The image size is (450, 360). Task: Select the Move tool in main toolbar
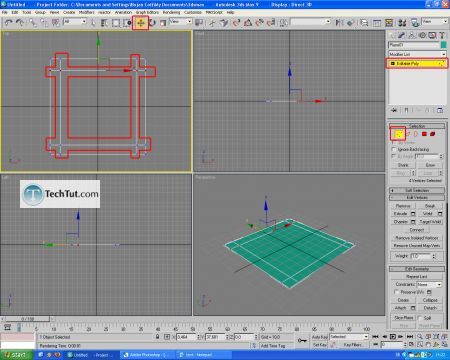(x=140, y=23)
